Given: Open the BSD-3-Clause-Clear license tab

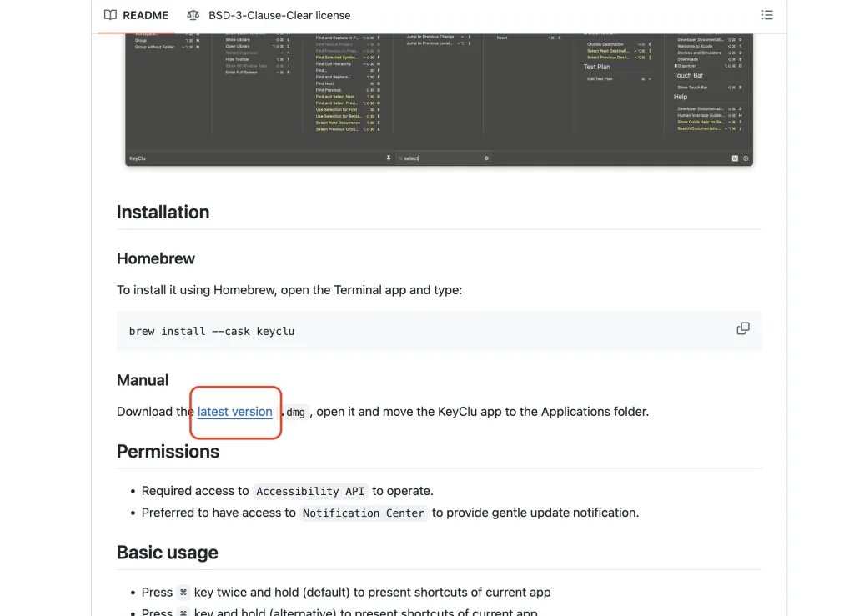Looking at the screenshot, I should [x=269, y=15].
